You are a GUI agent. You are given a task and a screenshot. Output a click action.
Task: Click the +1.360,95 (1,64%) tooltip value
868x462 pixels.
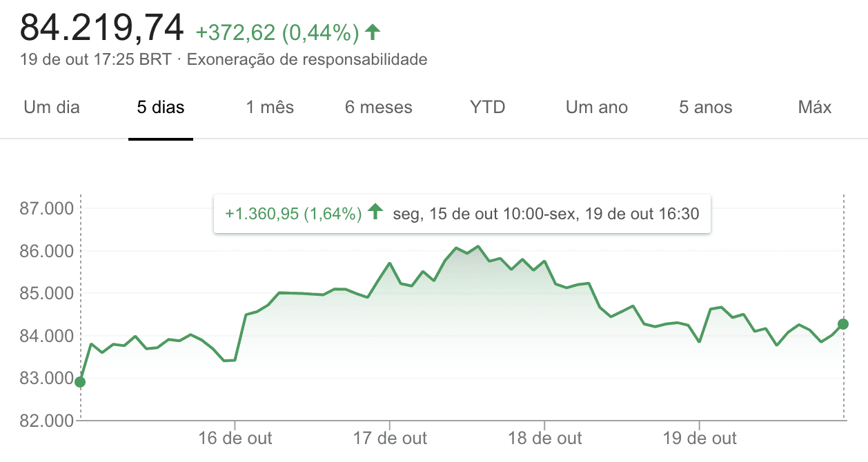point(293,214)
